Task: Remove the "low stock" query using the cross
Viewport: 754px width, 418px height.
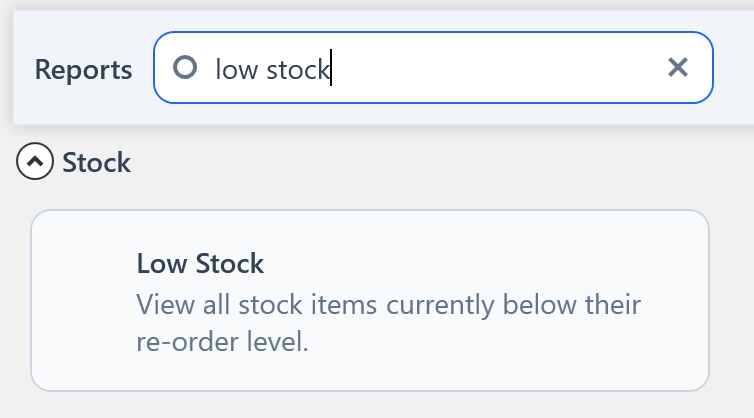Action: tap(677, 68)
